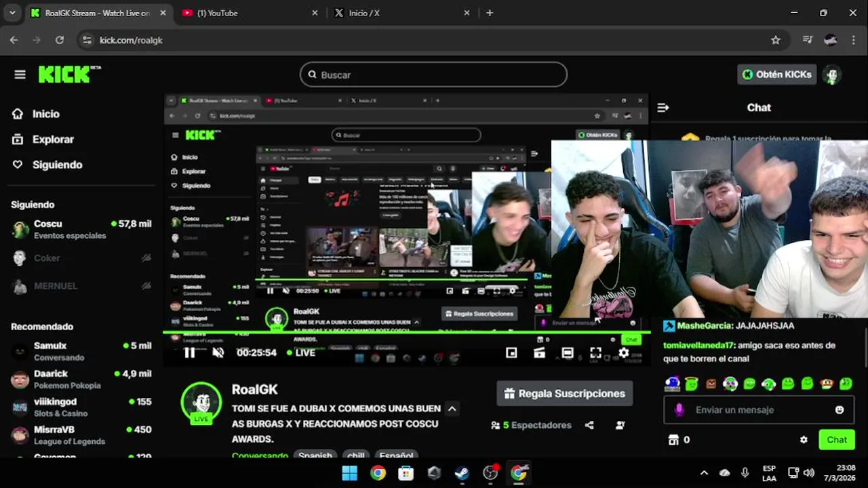868x488 pixels.
Task: Open MERNUEL offline channel
Action: (81, 286)
